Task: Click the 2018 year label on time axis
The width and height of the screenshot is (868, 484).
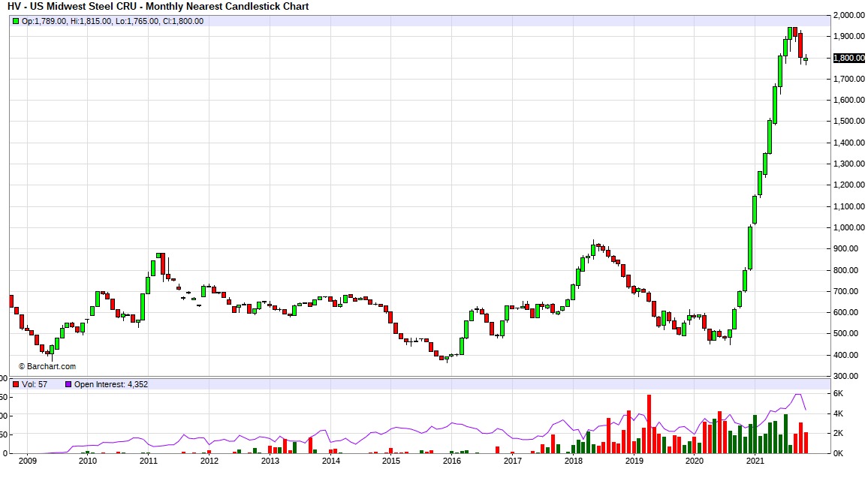Action: [574, 461]
